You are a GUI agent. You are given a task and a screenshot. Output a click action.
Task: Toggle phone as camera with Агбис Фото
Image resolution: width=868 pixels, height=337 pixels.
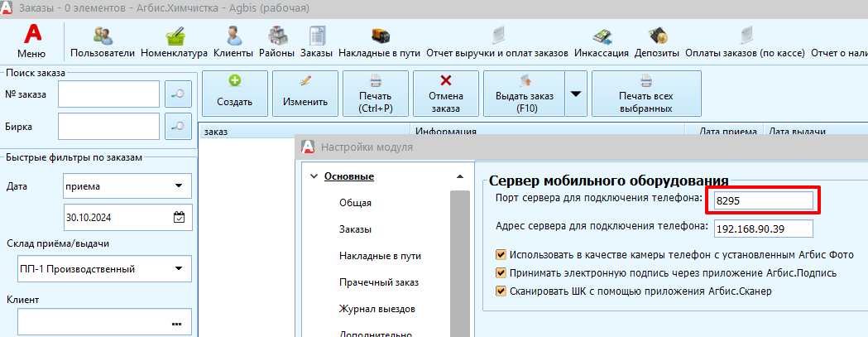(x=501, y=255)
